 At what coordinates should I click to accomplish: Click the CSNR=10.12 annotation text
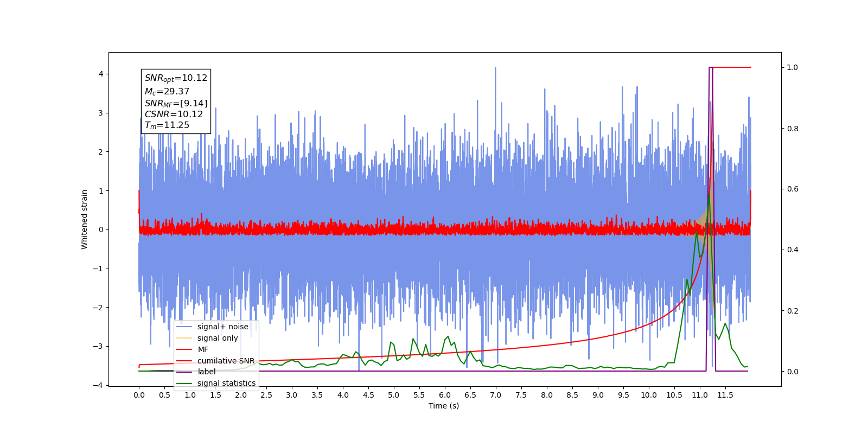[x=174, y=114]
